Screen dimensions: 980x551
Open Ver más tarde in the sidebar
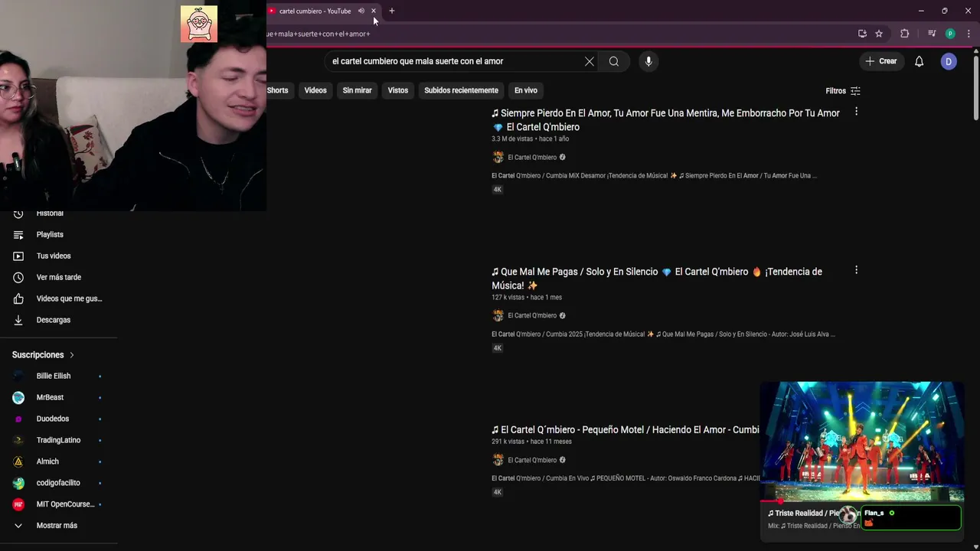[58, 278]
